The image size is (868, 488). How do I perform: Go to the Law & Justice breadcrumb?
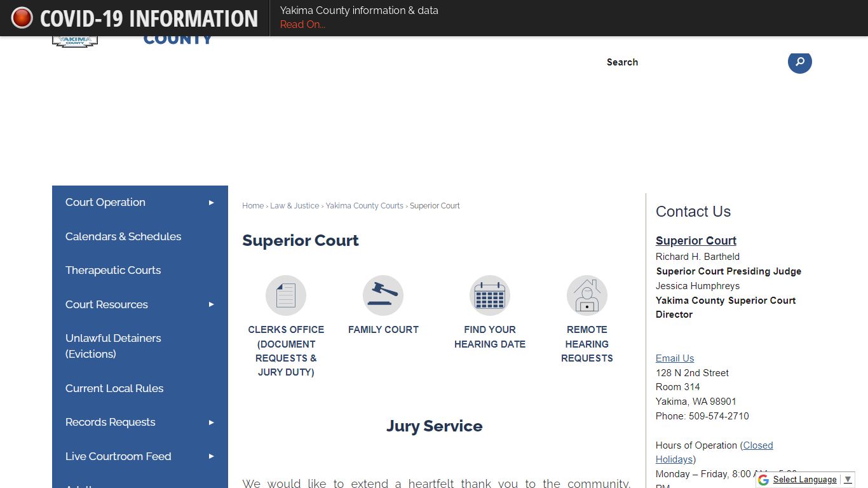pos(295,206)
